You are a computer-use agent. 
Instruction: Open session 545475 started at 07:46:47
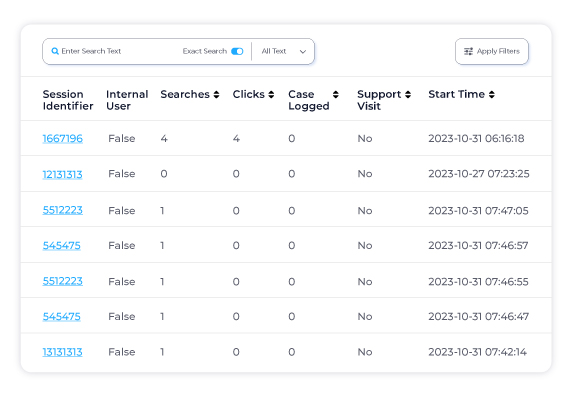point(61,317)
